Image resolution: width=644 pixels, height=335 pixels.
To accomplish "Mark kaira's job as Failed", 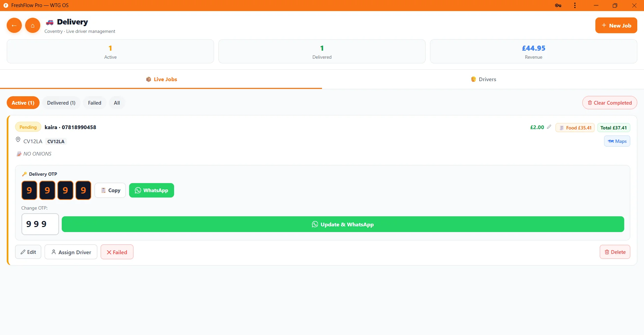I will coord(117,252).
